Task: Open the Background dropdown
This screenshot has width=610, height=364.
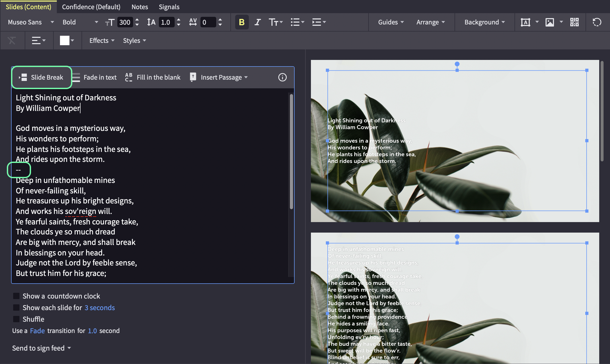Action: (x=485, y=22)
